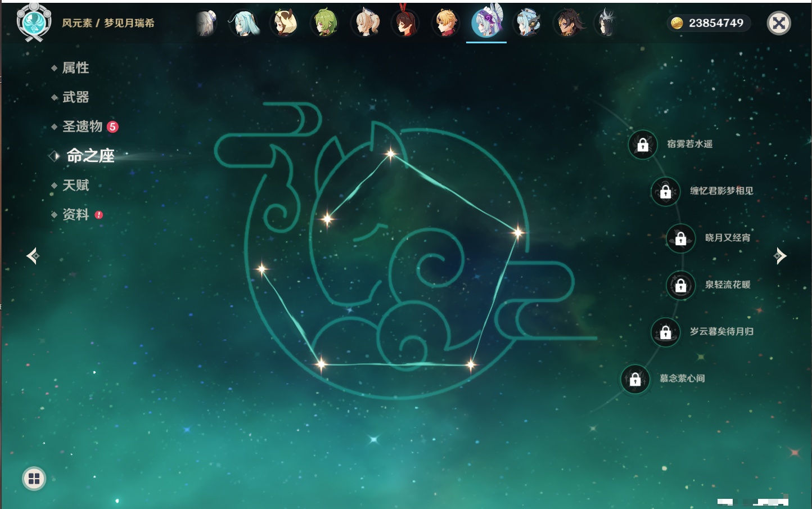Select the beige ponytail character portrait
The height and width of the screenshot is (509, 812).
click(366, 24)
